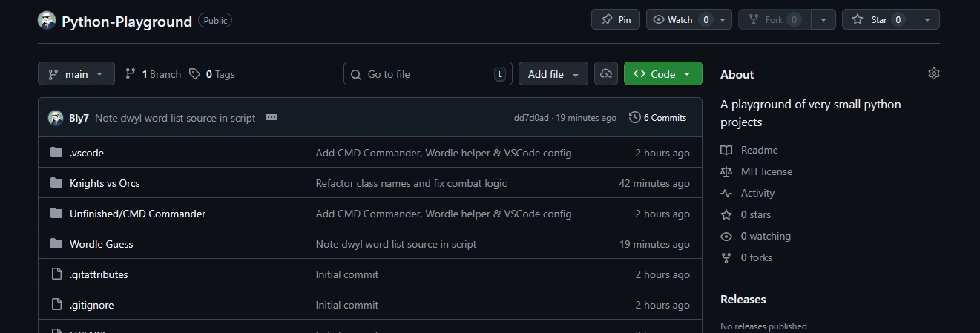The height and width of the screenshot is (333, 980).
Task: Open the Watch notifications dropdown arrow
Action: pyautogui.click(x=724, y=19)
